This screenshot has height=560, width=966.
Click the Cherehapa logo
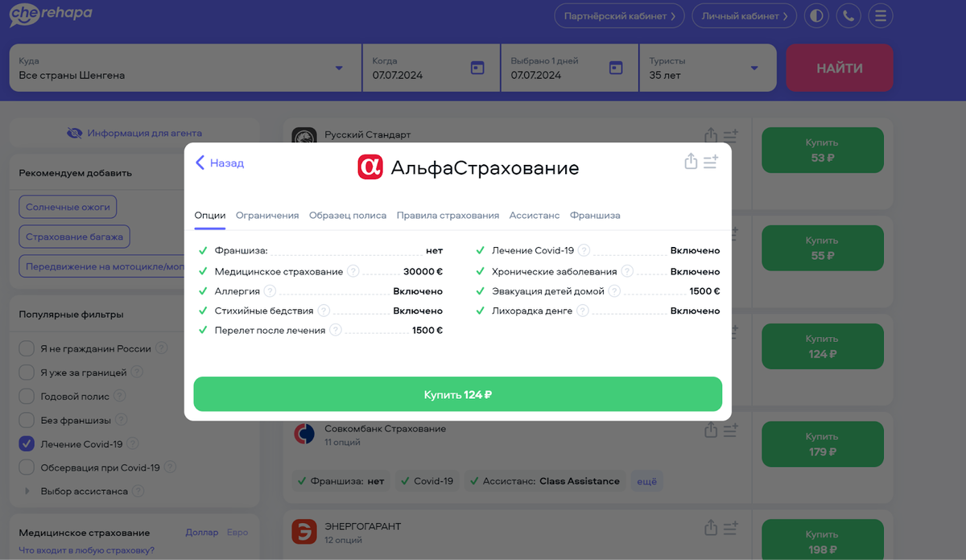pyautogui.click(x=50, y=15)
